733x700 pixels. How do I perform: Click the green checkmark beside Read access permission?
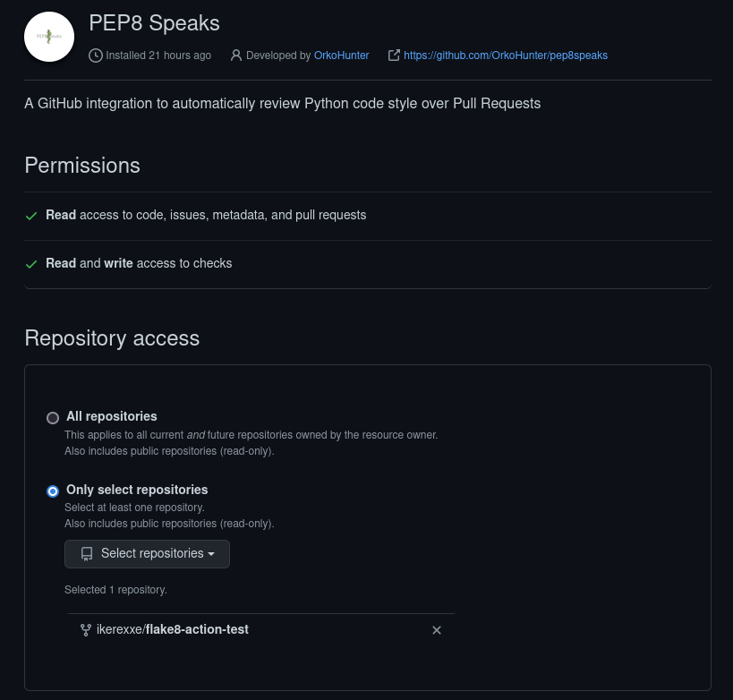[x=31, y=216]
